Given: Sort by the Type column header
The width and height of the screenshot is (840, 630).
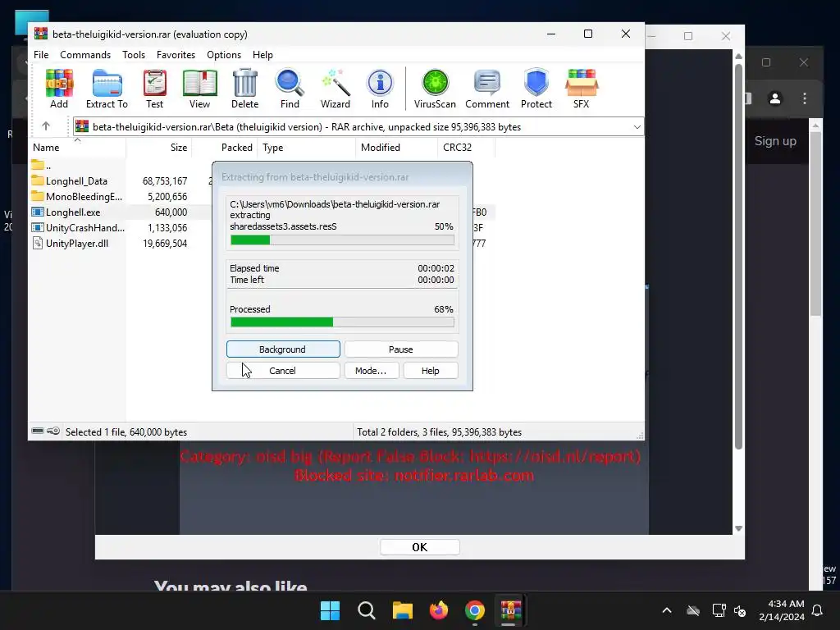Looking at the screenshot, I should tap(307, 148).
